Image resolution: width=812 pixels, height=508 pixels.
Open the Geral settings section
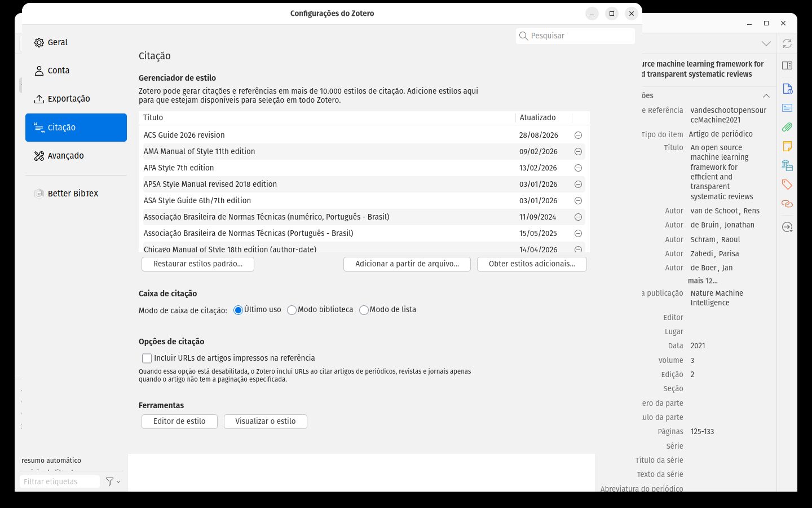click(x=76, y=42)
